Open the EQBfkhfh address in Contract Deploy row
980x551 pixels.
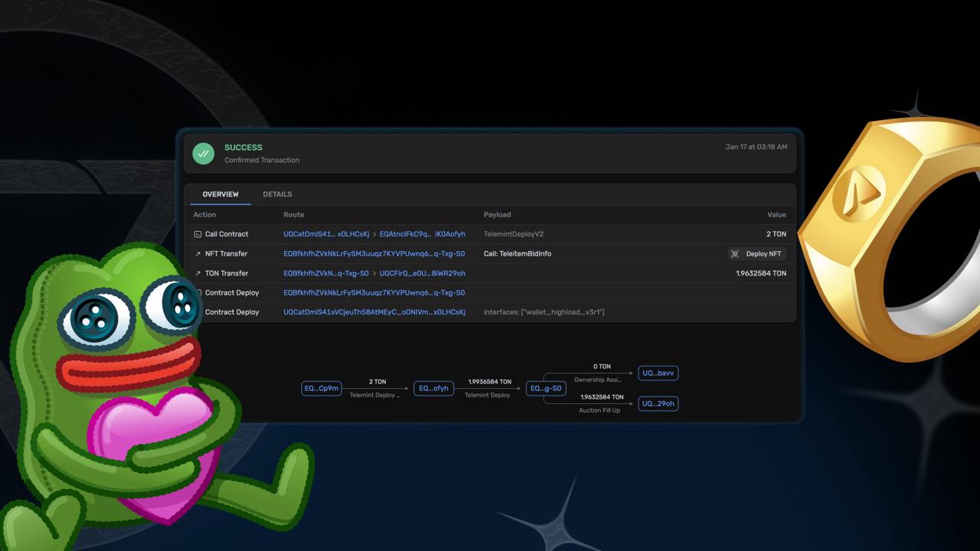click(x=374, y=292)
